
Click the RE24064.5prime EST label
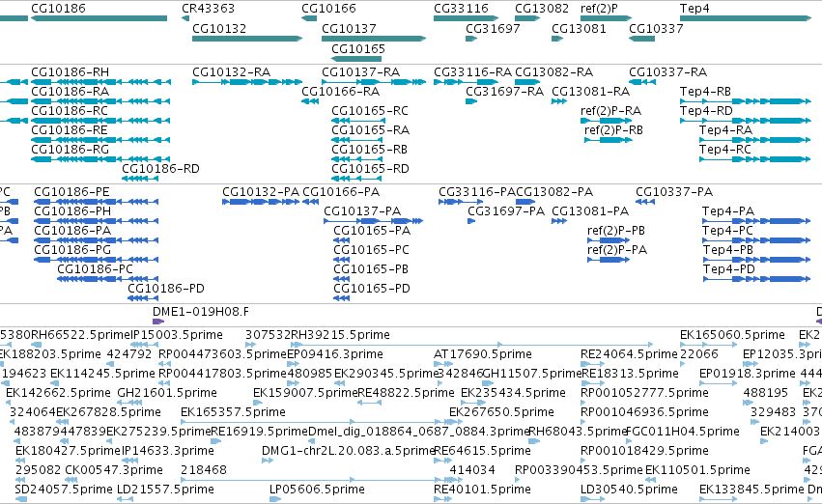point(629,354)
